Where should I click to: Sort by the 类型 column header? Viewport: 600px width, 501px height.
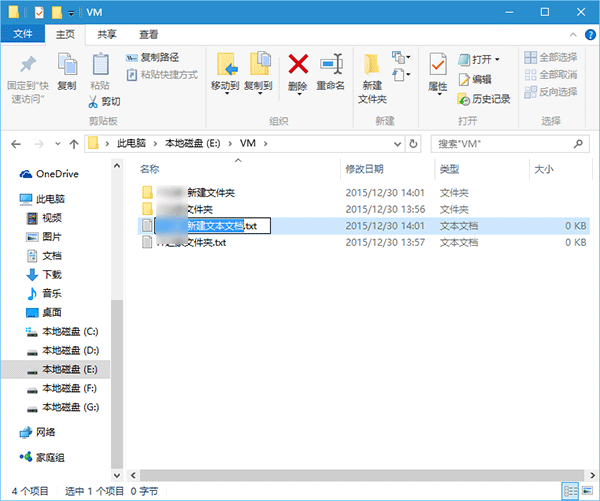click(x=449, y=169)
